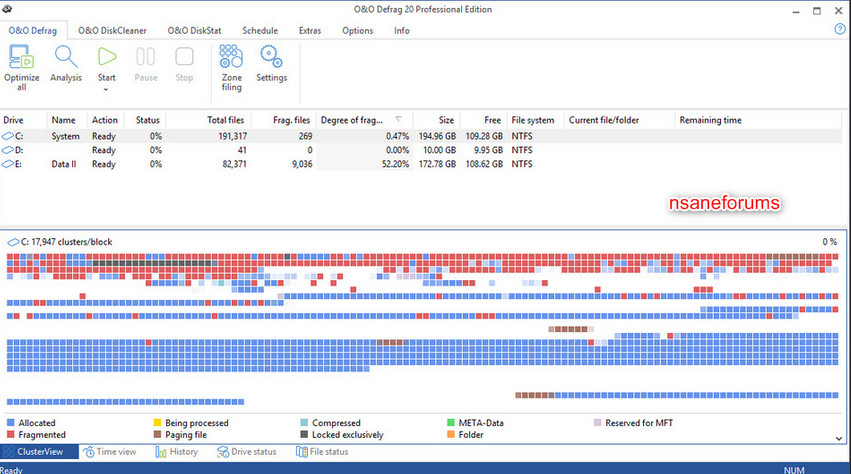
Task: Click the C: 17,947 clusters/block label
Action: [66, 242]
